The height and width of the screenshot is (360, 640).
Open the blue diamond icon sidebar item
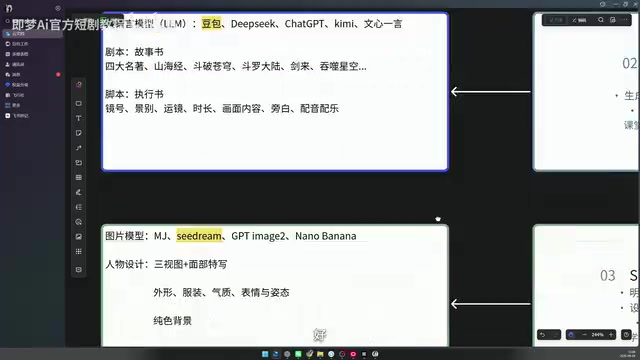click(33, 85)
